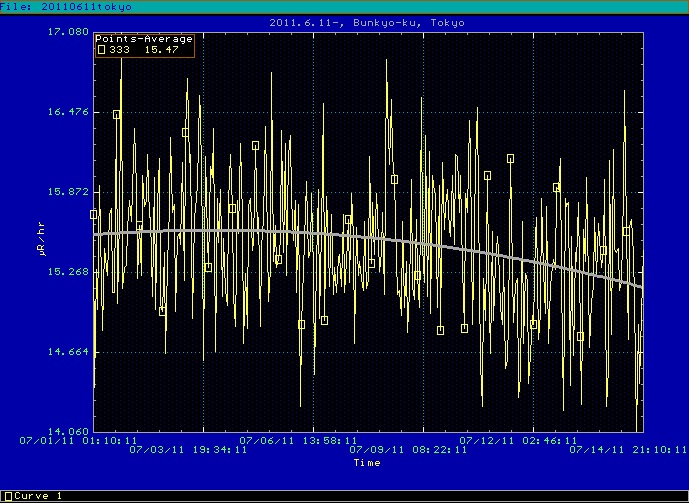Click the 15.872 y-axis tick label
The width and height of the screenshot is (689, 503).
click(x=68, y=191)
